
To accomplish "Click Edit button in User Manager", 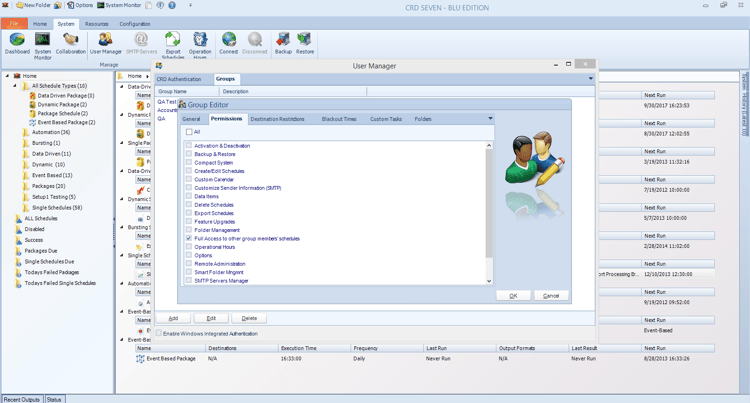I will click(x=211, y=318).
